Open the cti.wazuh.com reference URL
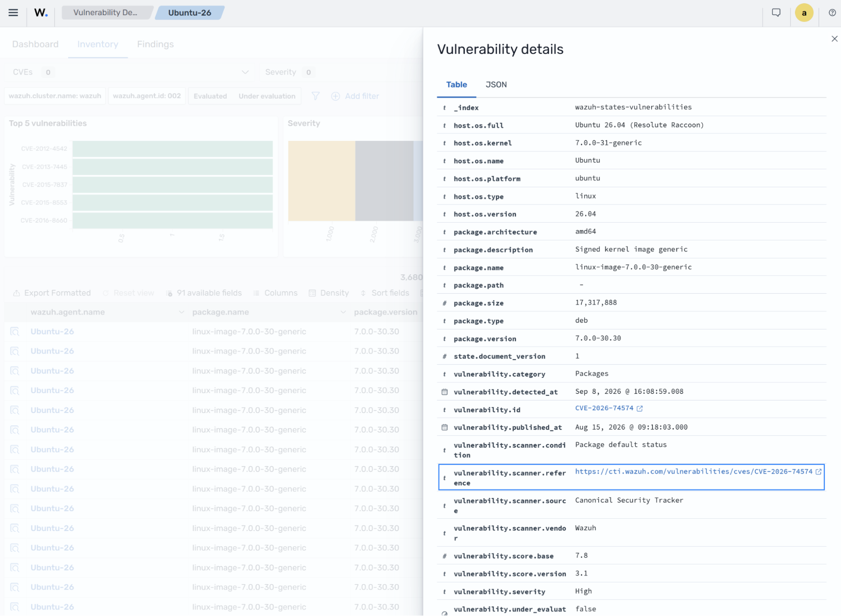 click(694, 472)
